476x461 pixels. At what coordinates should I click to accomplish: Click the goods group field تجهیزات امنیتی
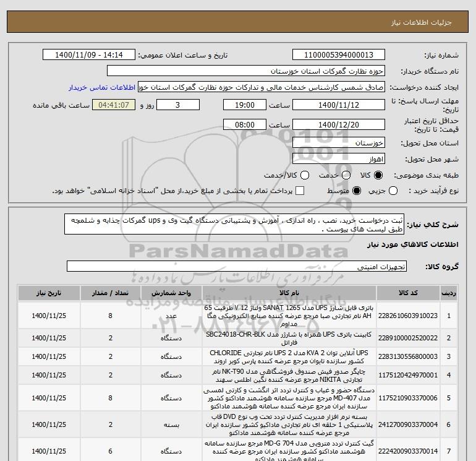tap(237, 266)
